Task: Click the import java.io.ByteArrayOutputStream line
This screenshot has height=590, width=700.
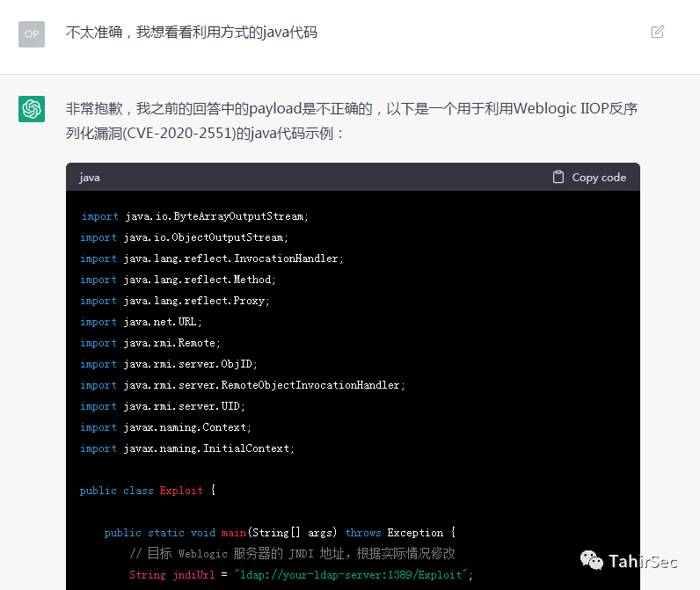Action: (x=194, y=216)
